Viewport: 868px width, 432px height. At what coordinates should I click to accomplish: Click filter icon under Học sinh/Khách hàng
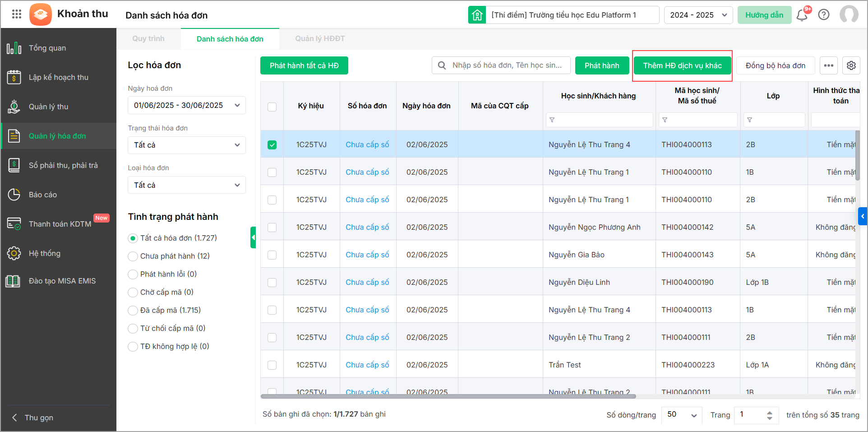(x=552, y=120)
